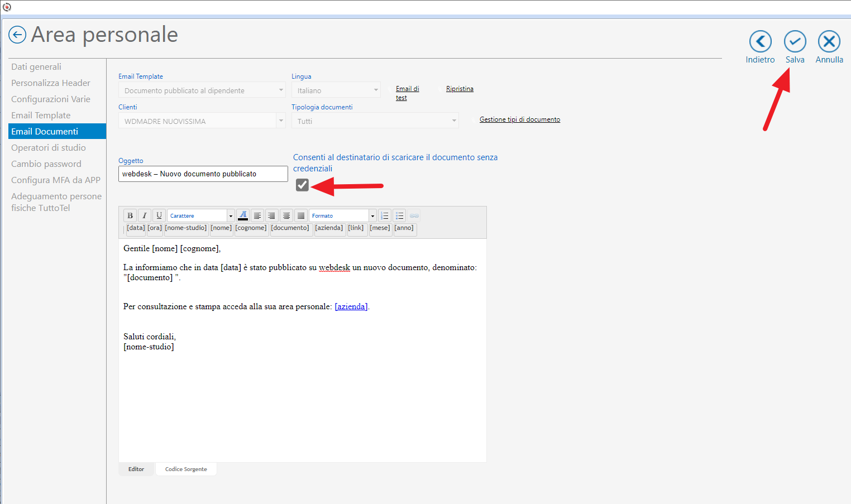This screenshot has height=504, width=851.
Task: Open Cambio password in the sidebar
Action: [46, 164]
